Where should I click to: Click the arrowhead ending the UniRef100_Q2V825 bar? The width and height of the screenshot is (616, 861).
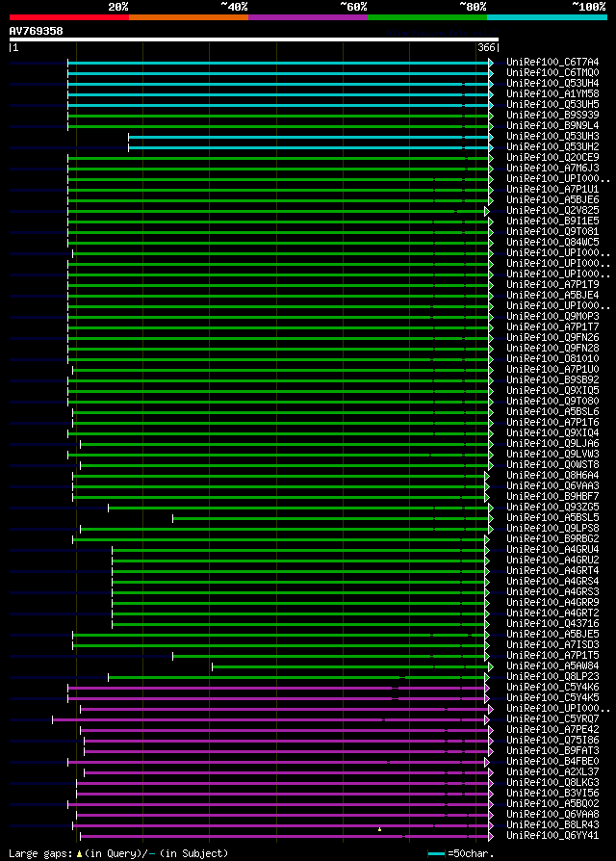487,211
